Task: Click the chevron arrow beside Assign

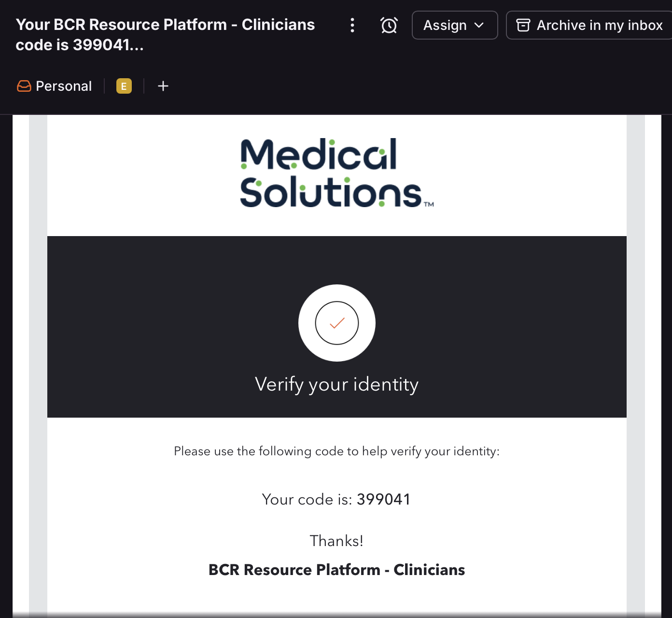Action: point(479,25)
